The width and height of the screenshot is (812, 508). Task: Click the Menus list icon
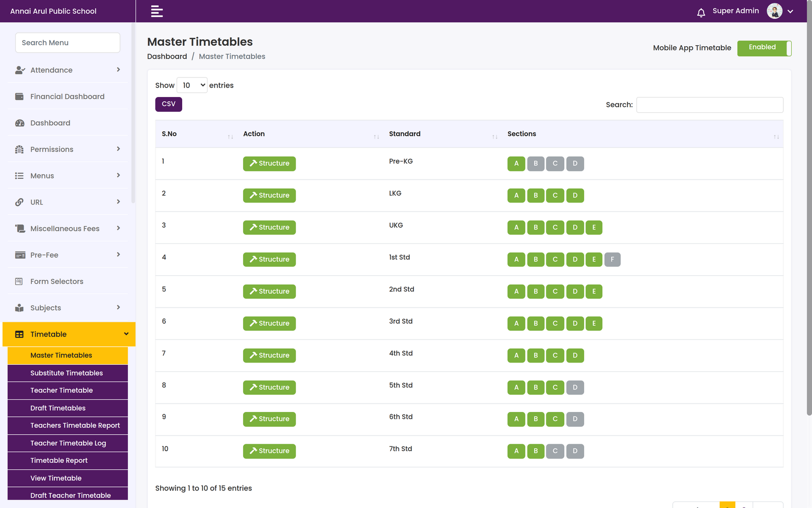tap(19, 175)
